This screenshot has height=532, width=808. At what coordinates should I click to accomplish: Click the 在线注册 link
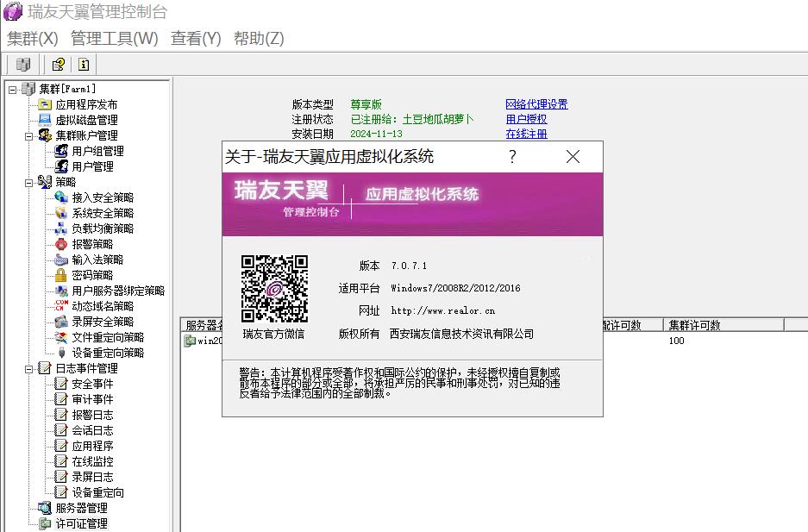point(526,134)
